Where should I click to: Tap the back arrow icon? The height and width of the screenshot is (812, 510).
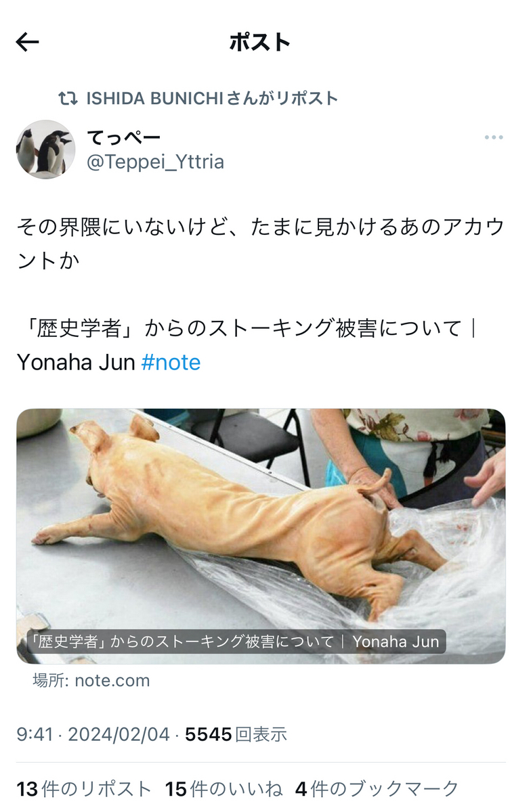pyautogui.click(x=28, y=43)
